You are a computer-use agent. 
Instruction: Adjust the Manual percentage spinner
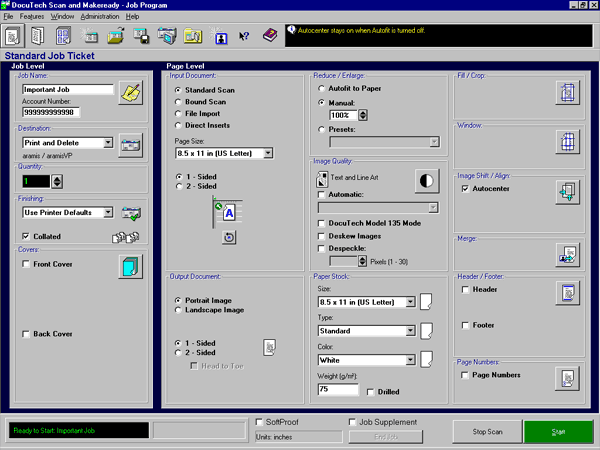363,115
